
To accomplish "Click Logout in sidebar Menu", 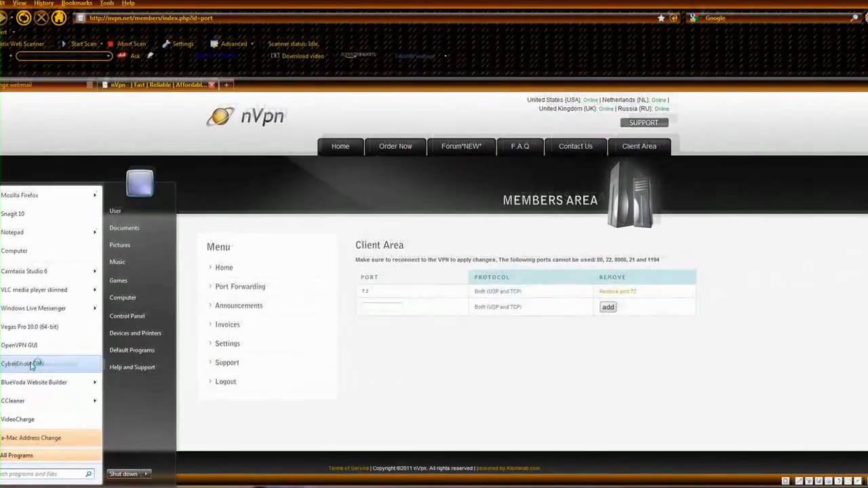I will [x=225, y=382].
